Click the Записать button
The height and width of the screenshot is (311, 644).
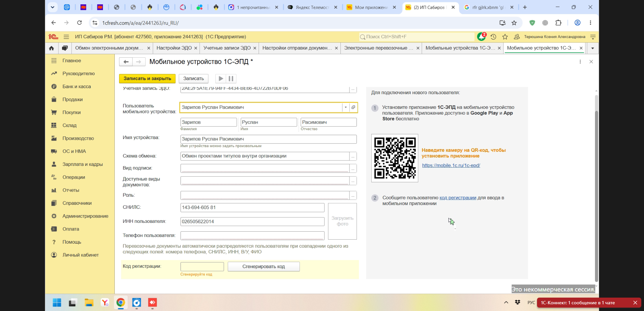pos(194,78)
